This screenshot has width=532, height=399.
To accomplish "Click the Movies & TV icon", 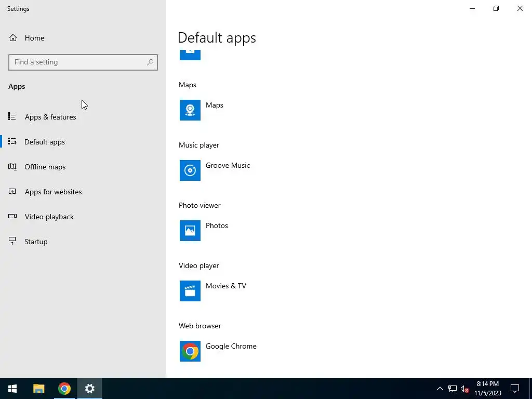I will pos(190,291).
